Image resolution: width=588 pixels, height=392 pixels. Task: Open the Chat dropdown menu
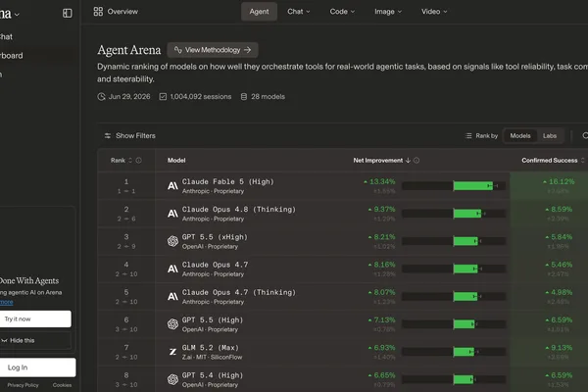[x=299, y=12]
